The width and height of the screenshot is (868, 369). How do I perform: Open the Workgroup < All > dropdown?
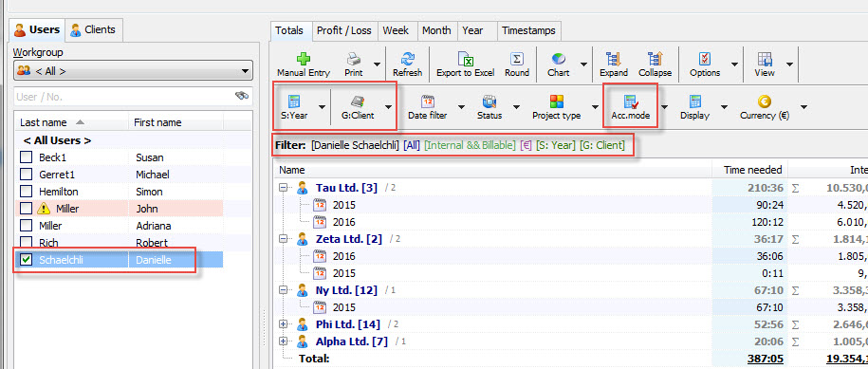pyautogui.click(x=133, y=71)
